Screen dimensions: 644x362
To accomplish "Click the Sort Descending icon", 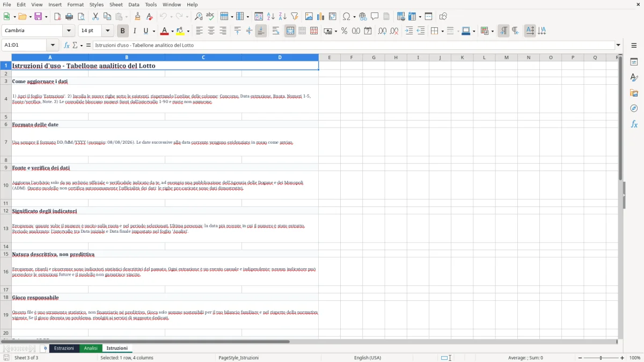I will pos(282,17).
